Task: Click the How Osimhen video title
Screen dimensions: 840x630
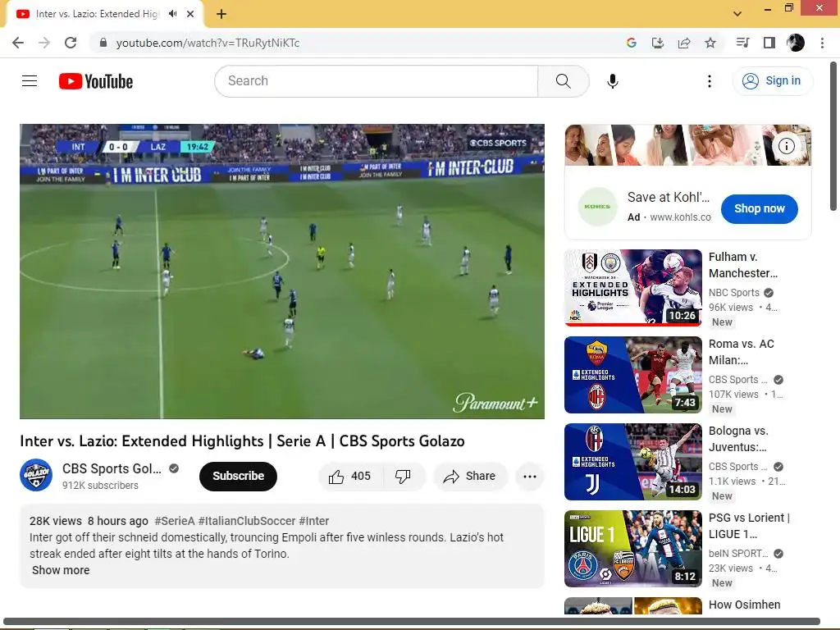Action: [744, 605]
